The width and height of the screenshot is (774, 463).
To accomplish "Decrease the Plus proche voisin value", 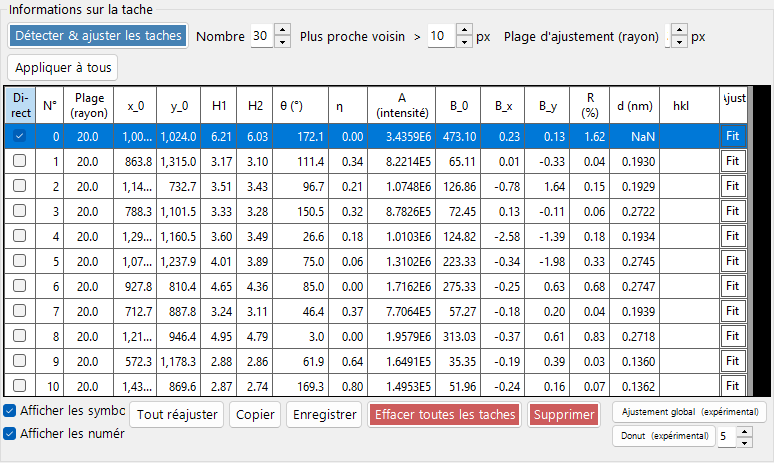I will coord(464,42).
